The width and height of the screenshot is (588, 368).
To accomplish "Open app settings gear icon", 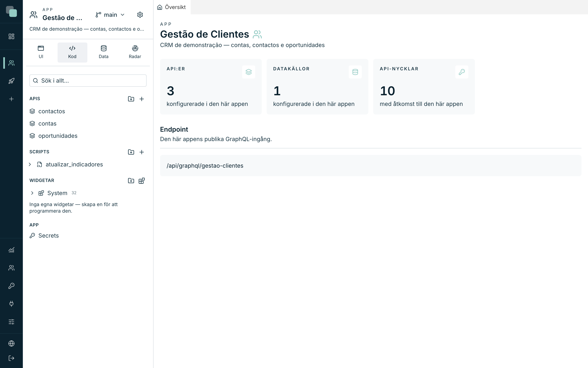I will click(140, 15).
